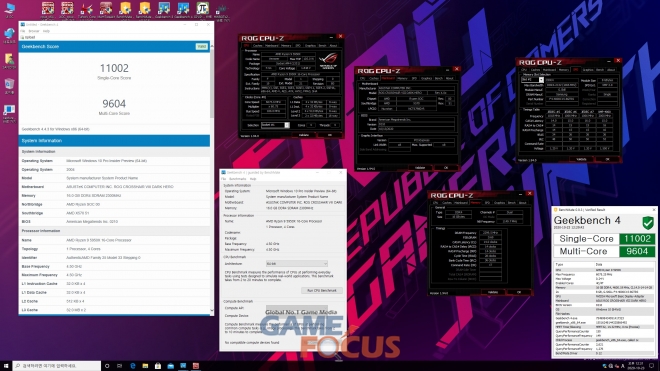Click the Cortana circle icon
The width and height of the screenshot is (660, 371).
pos(107,366)
